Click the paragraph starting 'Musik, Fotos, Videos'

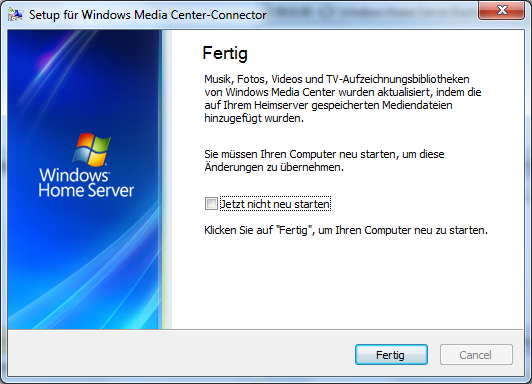point(343,98)
